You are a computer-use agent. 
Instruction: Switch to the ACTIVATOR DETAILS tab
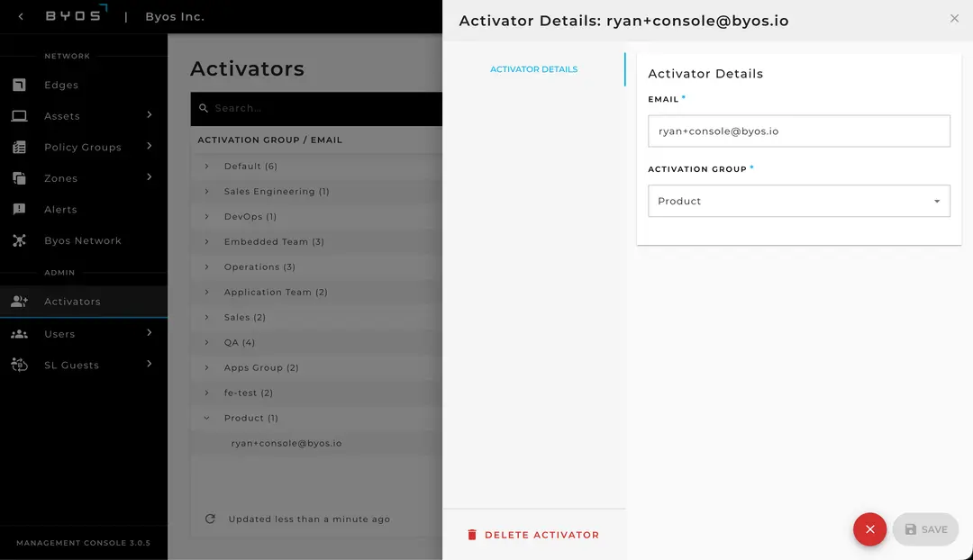tap(533, 69)
